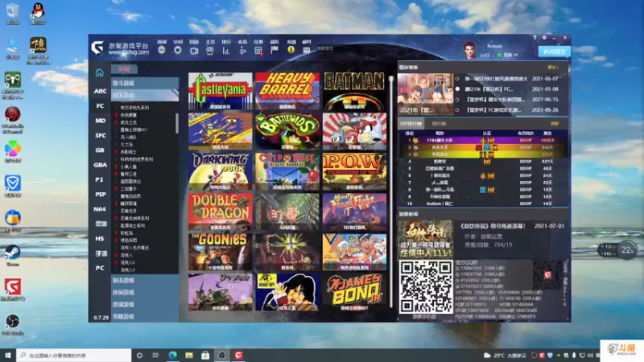Screen dimensions: 644x362
Task: Open the Recycle Bin desktop icon
Action: (13, 14)
